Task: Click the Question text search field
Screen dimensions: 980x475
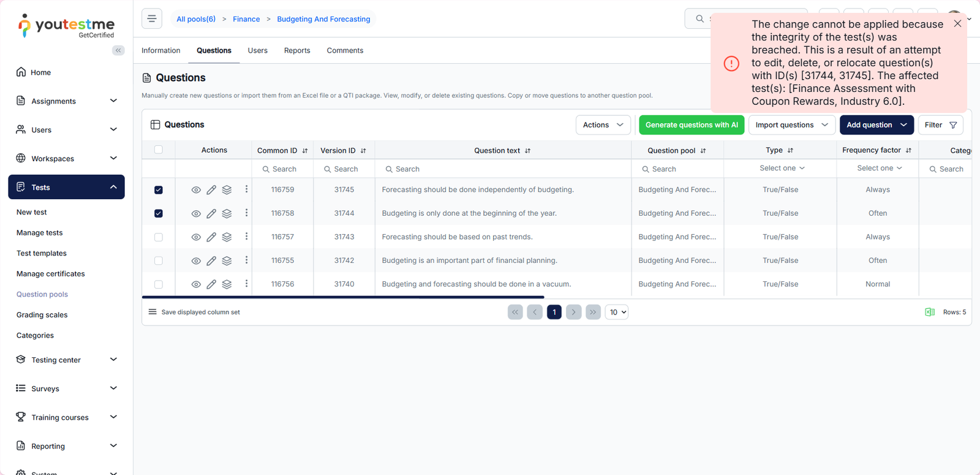Action: pos(502,169)
